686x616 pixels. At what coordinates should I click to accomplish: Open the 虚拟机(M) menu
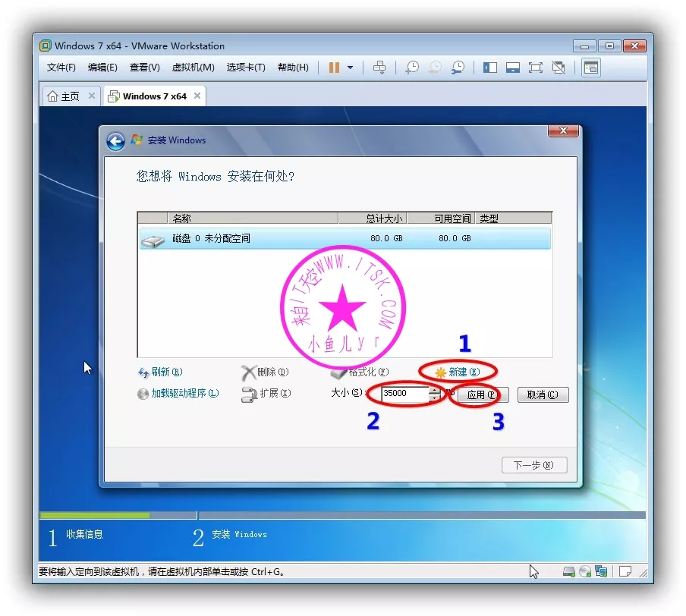[x=193, y=68]
